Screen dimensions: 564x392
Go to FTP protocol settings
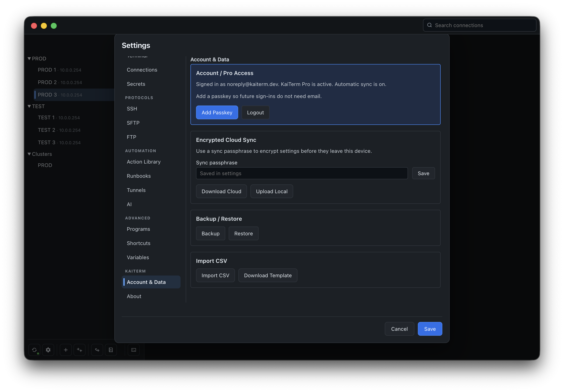tap(151, 137)
